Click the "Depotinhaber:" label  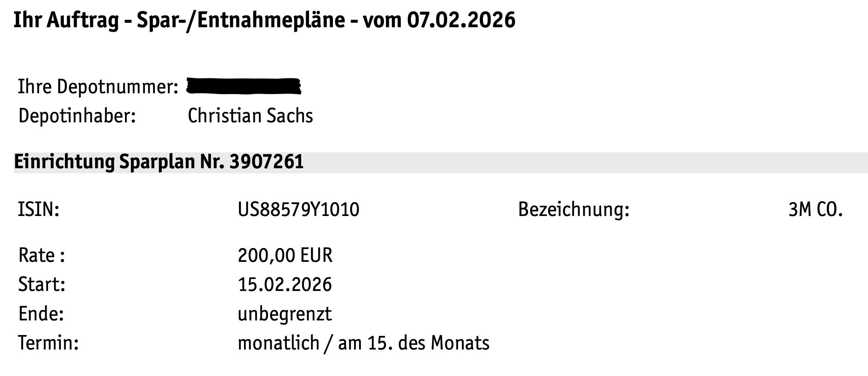[77, 116]
